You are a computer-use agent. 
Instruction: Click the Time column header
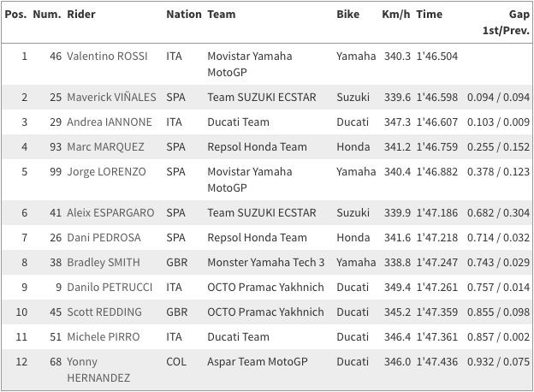[x=429, y=14]
